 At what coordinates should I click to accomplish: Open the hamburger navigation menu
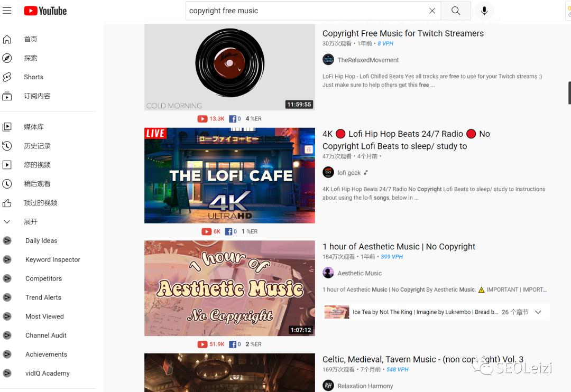pyautogui.click(x=7, y=10)
